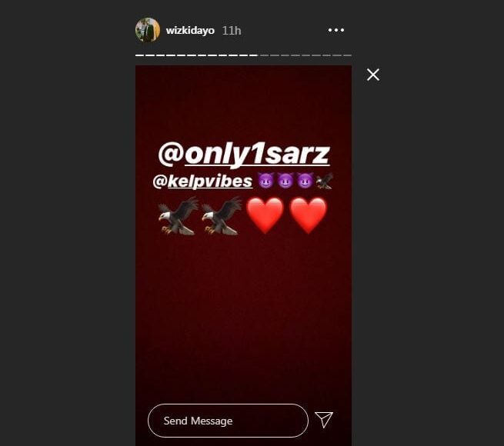Open the three-dot story options menu
Screen dimensions: 504x446
click(336, 30)
